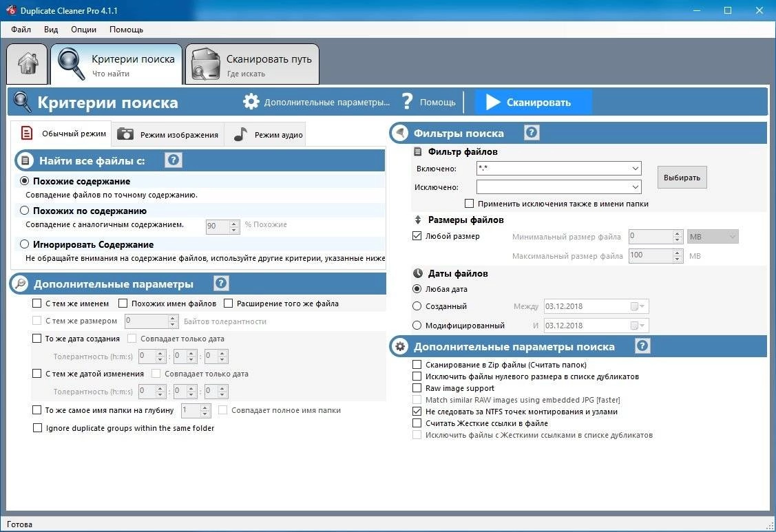Tick Расширение того же файла checkbox
The image size is (776, 532).
[x=228, y=303]
